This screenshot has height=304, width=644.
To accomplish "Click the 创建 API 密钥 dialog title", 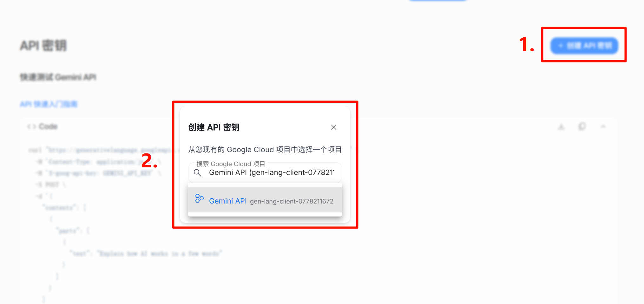I will (214, 127).
